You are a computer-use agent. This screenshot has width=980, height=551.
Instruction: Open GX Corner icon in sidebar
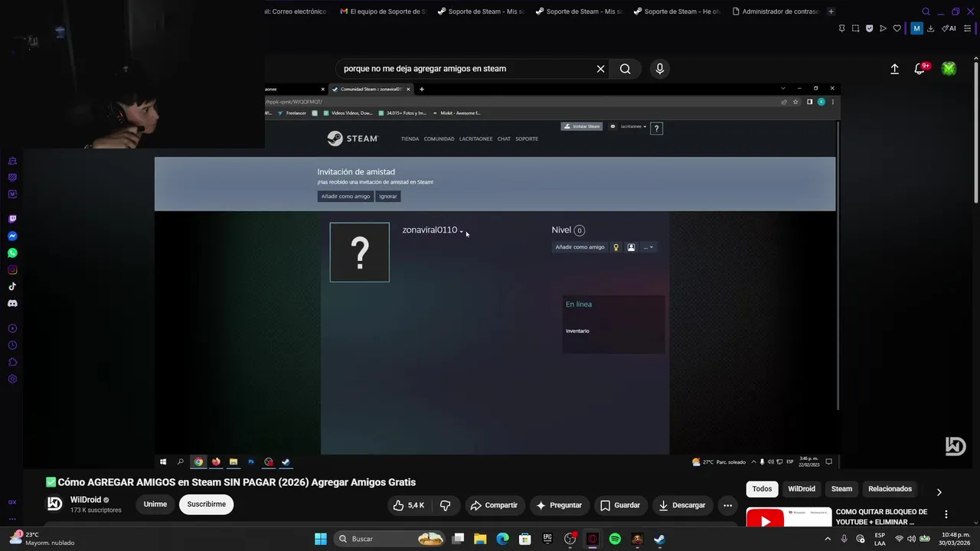pos(12,502)
